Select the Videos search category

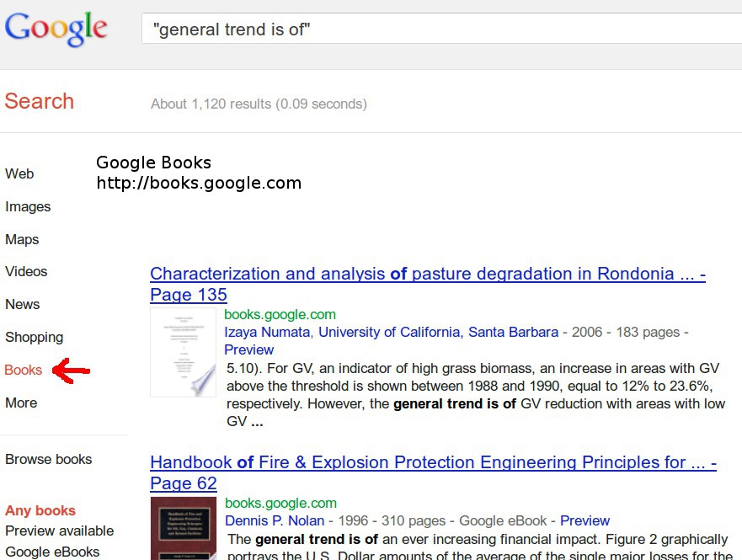[26, 271]
